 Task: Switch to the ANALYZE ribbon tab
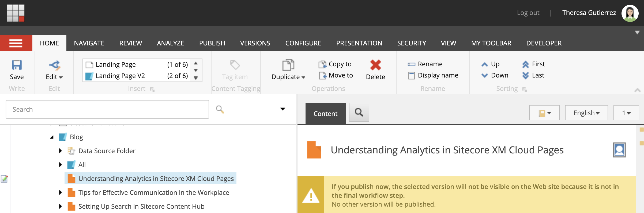(x=171, y=43)
